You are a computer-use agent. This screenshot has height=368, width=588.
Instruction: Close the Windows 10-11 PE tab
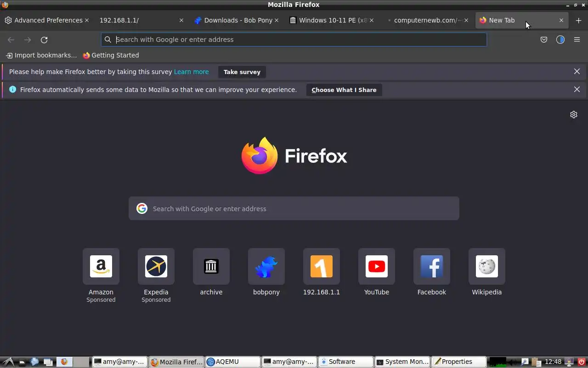[371, 20]
